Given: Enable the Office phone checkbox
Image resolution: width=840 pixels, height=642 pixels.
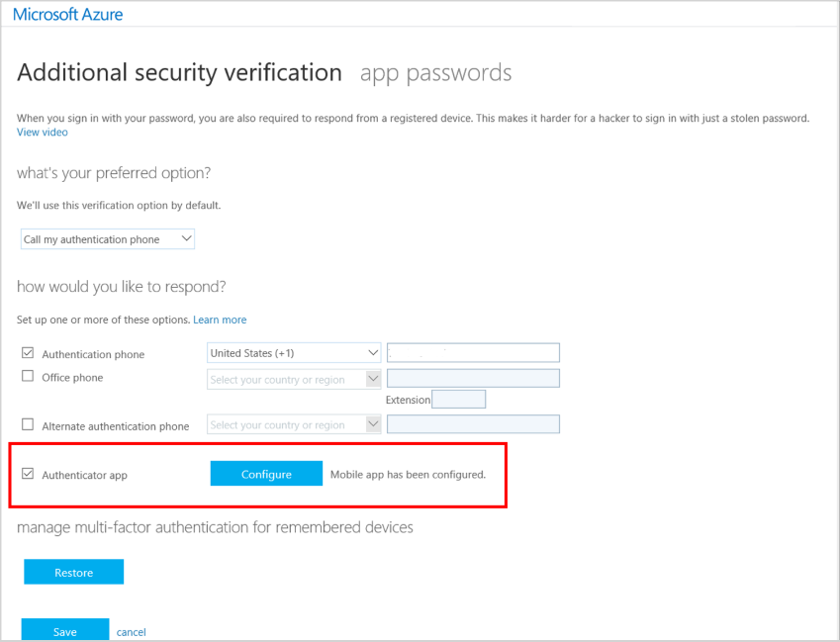Looking at the screenshot, I should tap(28, 377).
